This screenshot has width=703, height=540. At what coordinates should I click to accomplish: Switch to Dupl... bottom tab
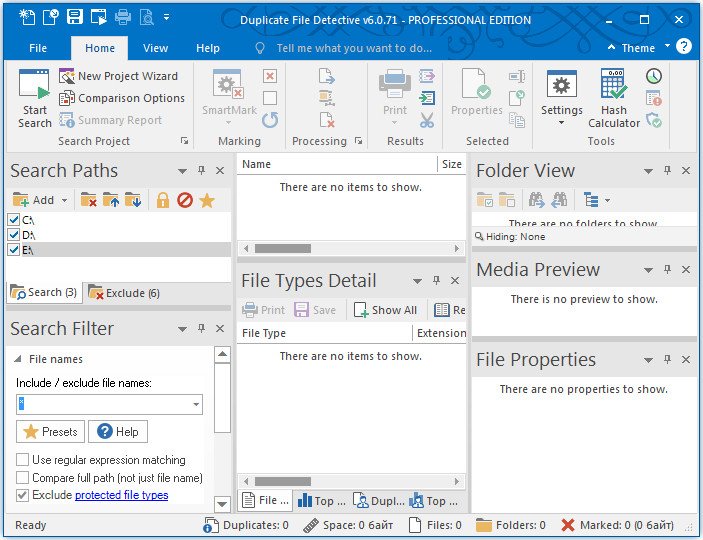click(x=379, y=501)
